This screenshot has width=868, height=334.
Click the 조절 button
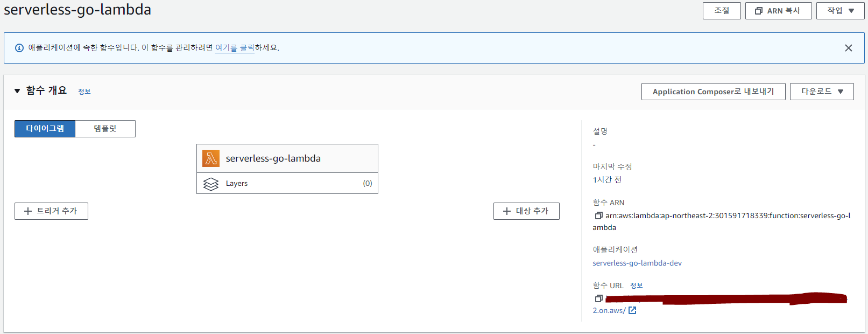pyautogui.click(x=722, y=11)
